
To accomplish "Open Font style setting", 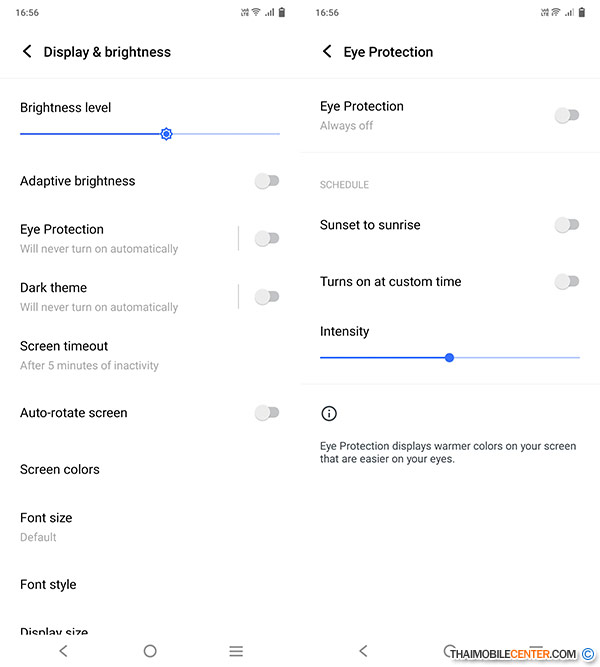I will pos(48,584).
